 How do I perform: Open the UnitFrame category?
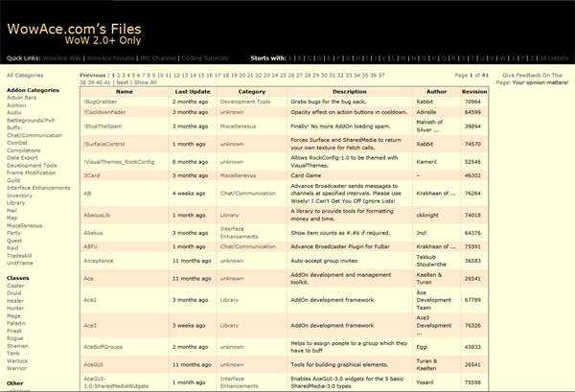click(20, 263)
